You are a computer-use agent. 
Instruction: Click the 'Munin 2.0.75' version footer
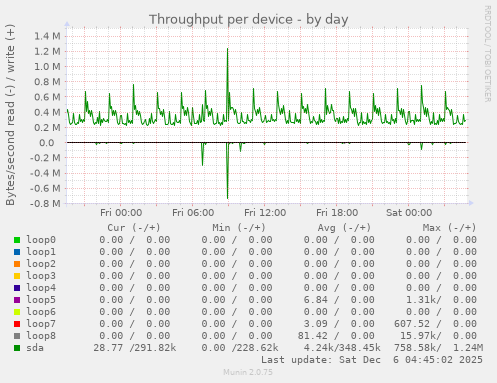248,372
